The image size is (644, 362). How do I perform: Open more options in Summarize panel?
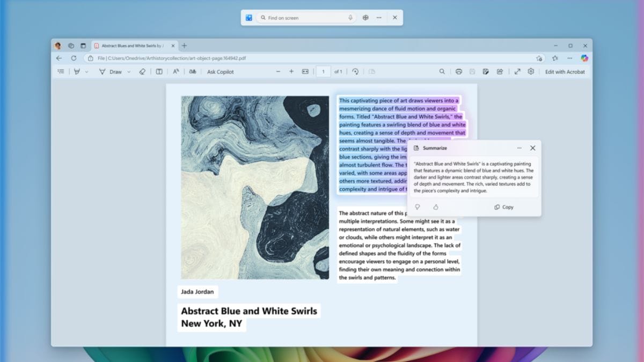click(519, 148)
